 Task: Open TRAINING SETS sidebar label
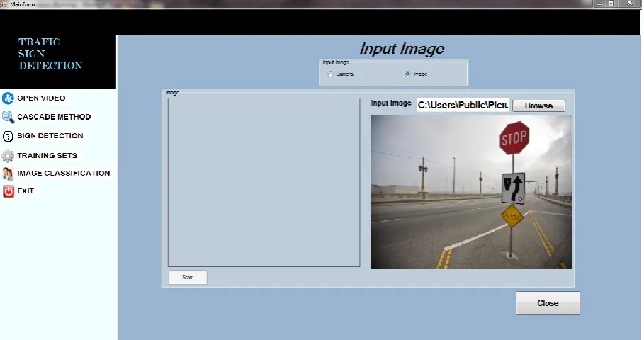point(47,156)
